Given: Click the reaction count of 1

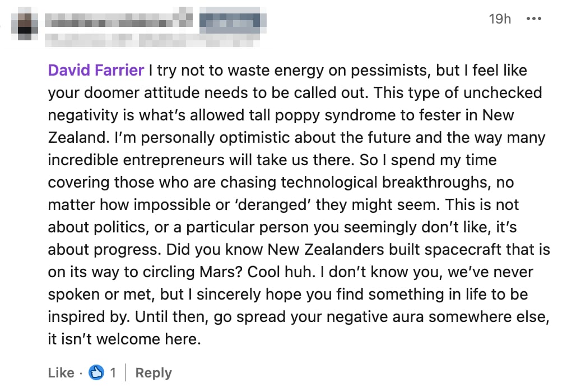Looking at the screenshot, I should (113, 372).
